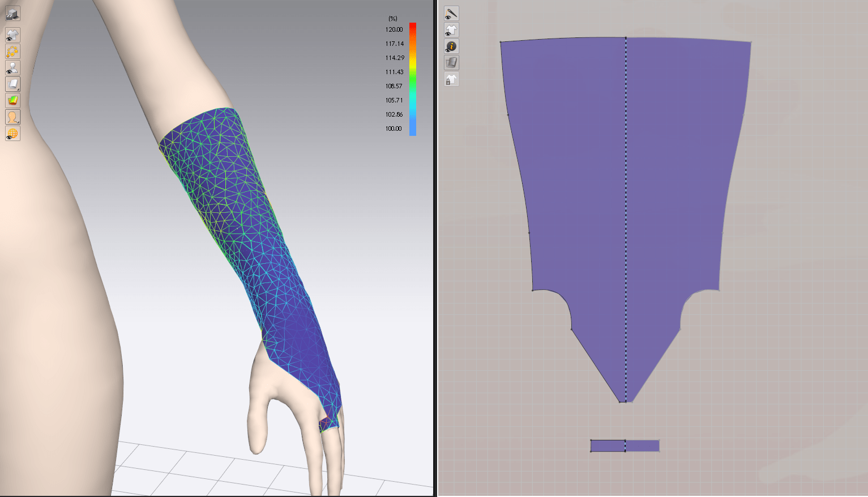Toggle the pattern info display icon

(451, 46)
